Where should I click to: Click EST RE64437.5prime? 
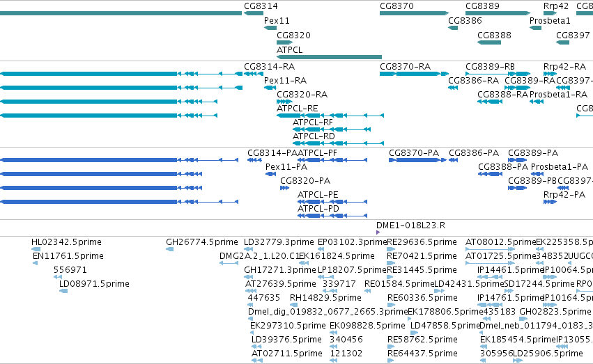point(422,354)
